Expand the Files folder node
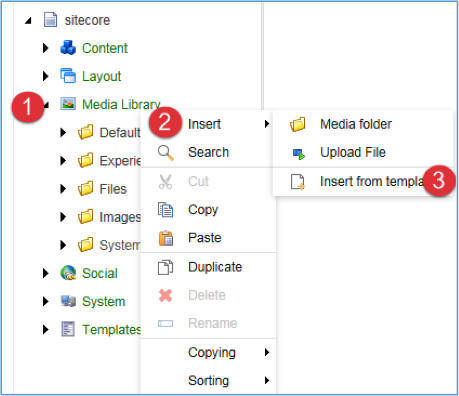The height and width of the screenshot is (396, 459). pyautogui.click(x=63, y=189)
